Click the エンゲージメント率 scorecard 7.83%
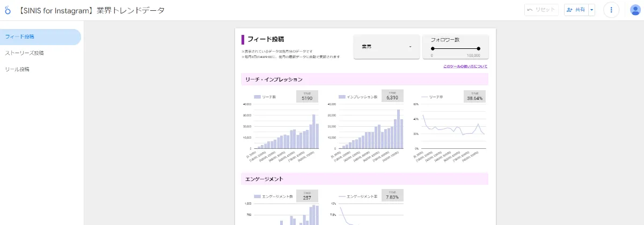 point(392,195)
